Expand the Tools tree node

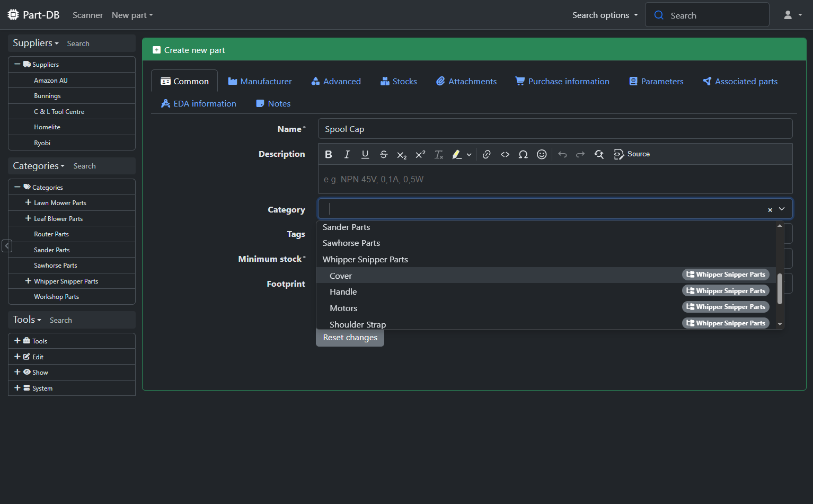(x=17, y=341)
